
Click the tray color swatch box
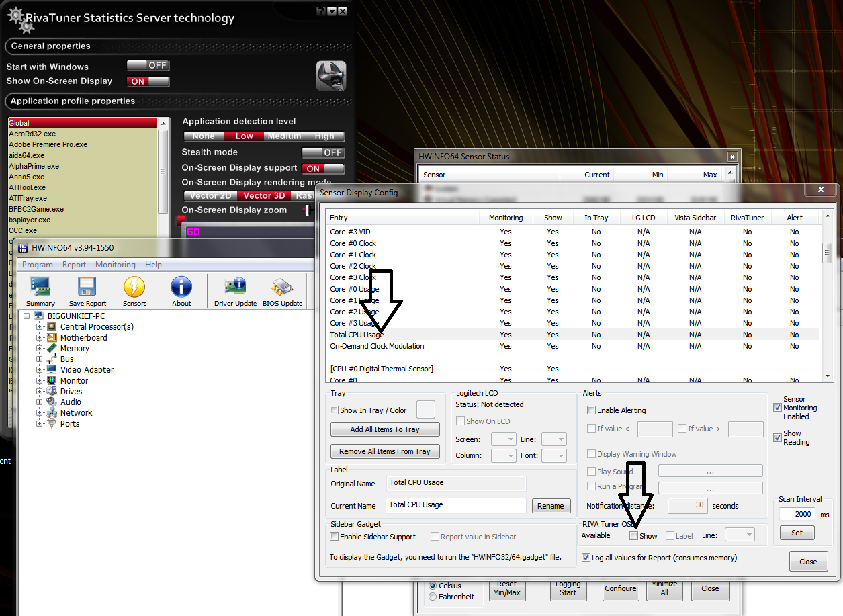[426, 410]
